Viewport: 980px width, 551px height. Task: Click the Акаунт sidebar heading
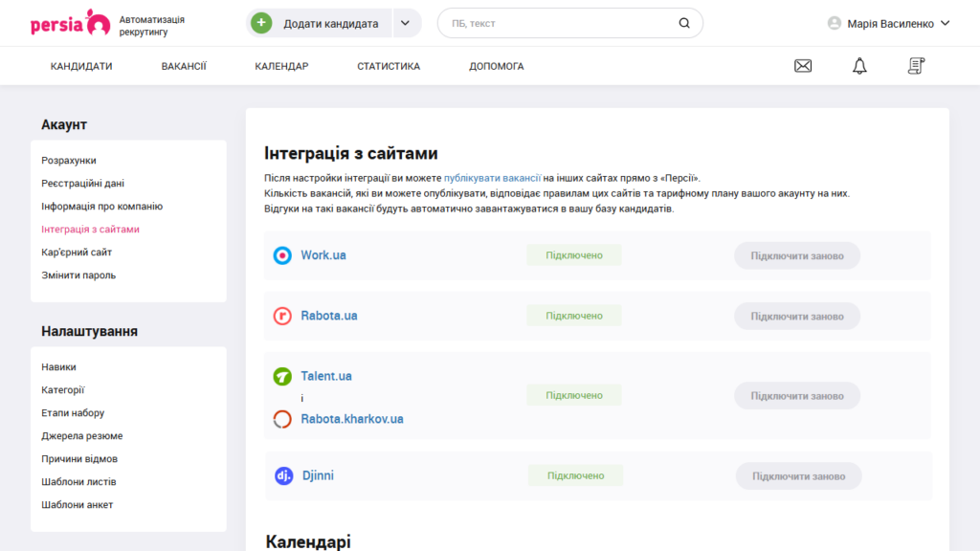click(x=64, y=124)
